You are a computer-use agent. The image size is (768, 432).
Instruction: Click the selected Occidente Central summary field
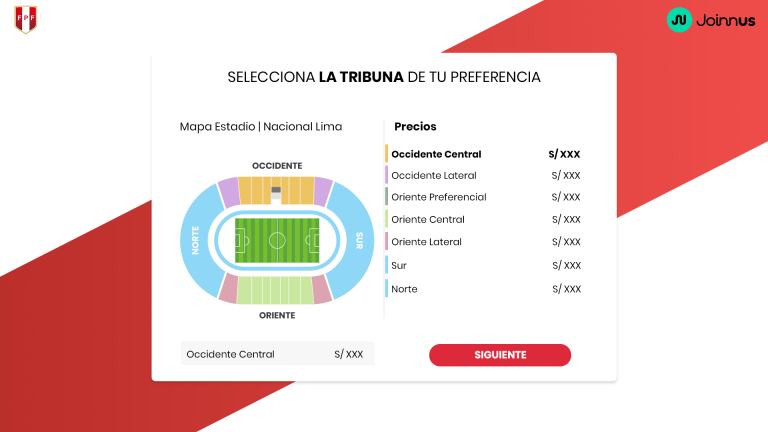tap(277, 354)
